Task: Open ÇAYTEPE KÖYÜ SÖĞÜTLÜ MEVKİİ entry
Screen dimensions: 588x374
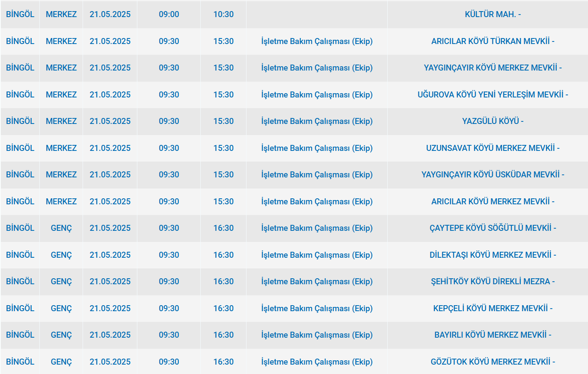Action: click(x=493, y=228)
